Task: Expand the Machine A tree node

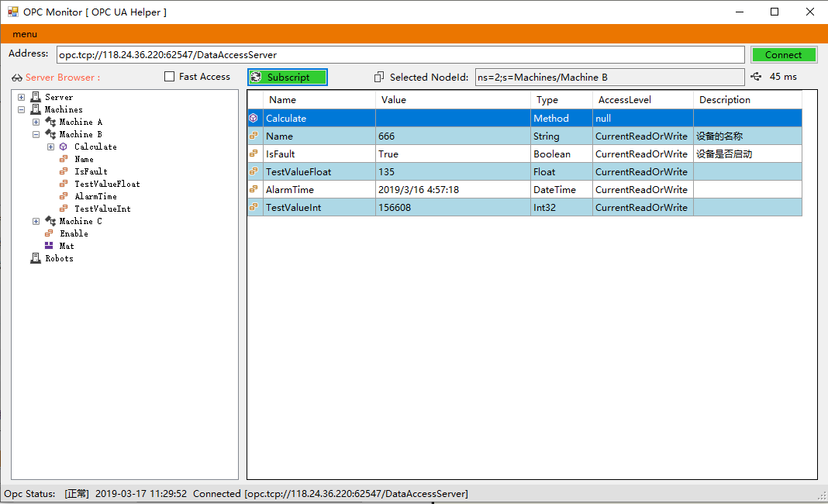Action: pos(36,122)
